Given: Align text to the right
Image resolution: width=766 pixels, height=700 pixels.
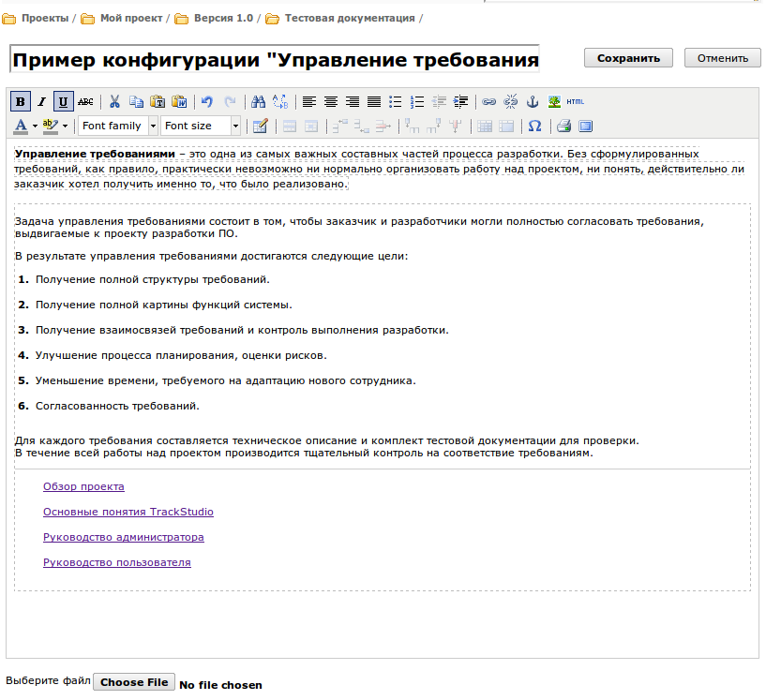Looking at the screenshot, I should [x=353, y=101].
